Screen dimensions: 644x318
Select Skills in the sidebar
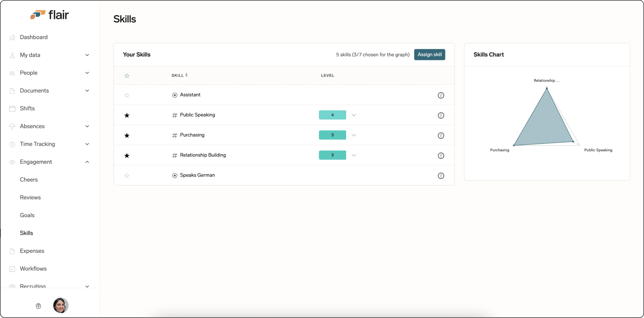tap(26, 233)
